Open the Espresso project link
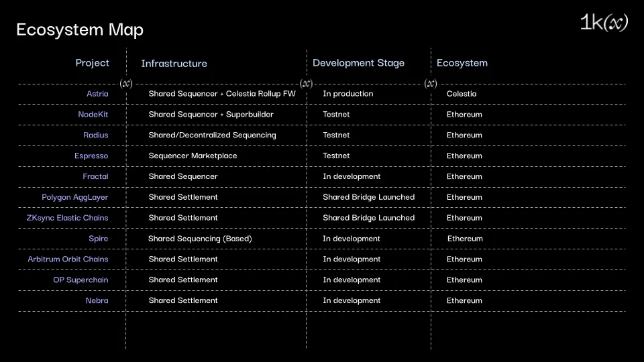Screen dimensions: 644x362 pyautogui.click(x=91, y=156)
